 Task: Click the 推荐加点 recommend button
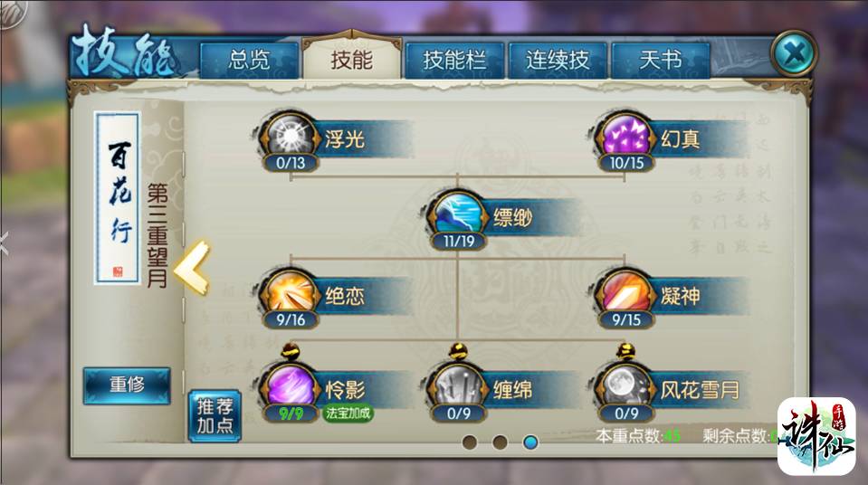215,416
